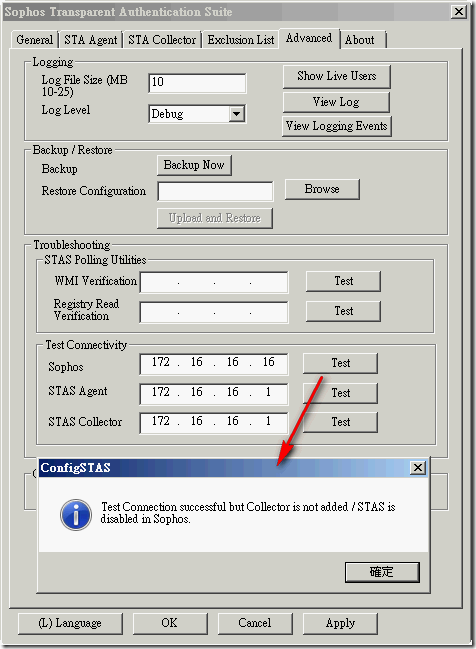Switch to the General tab
Image resolution: width=476 pixels, height=649 pixels.
coord(35,40)
